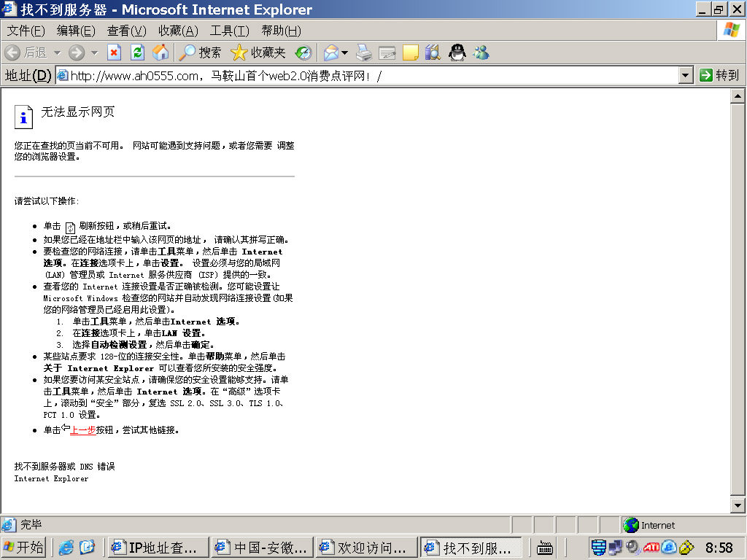Screen dimensions: 747x560
Task: Open the volume speaker tray icon
Action: 632,548
